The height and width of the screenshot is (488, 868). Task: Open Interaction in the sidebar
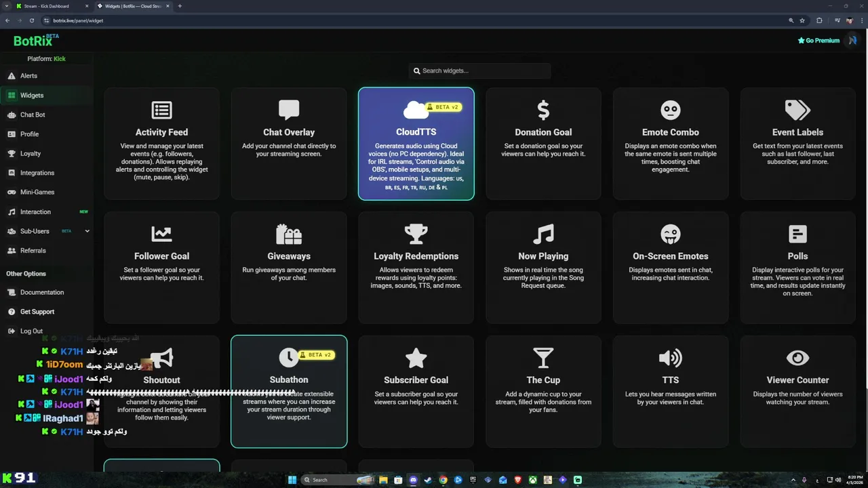point(47,211)
